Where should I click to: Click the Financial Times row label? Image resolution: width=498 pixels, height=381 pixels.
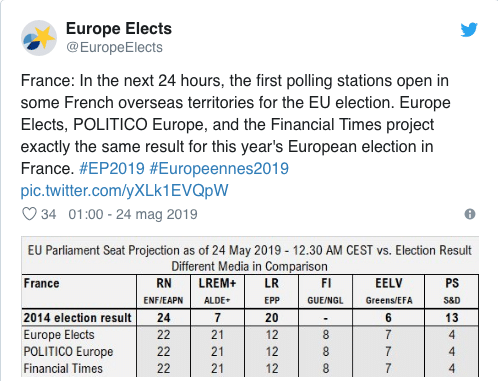point(63,369)
